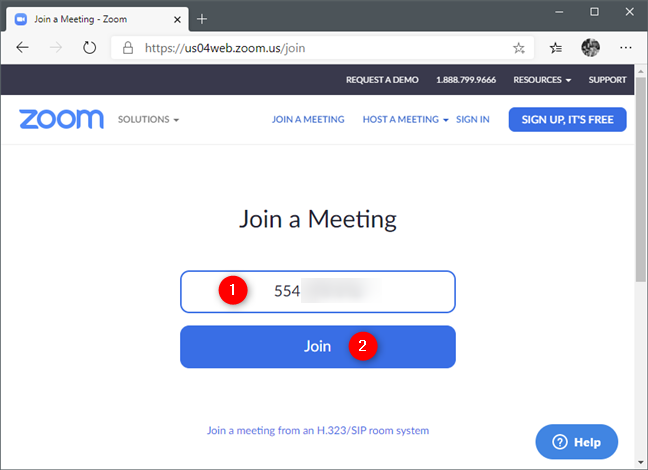This screenshot has height=470, width=648.
Task: Reload the Zoom join page
Action: click(89, 48)
